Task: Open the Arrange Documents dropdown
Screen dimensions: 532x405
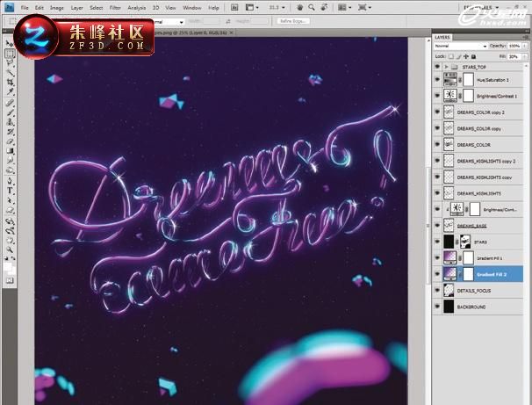Action: (x=345, y=7)
